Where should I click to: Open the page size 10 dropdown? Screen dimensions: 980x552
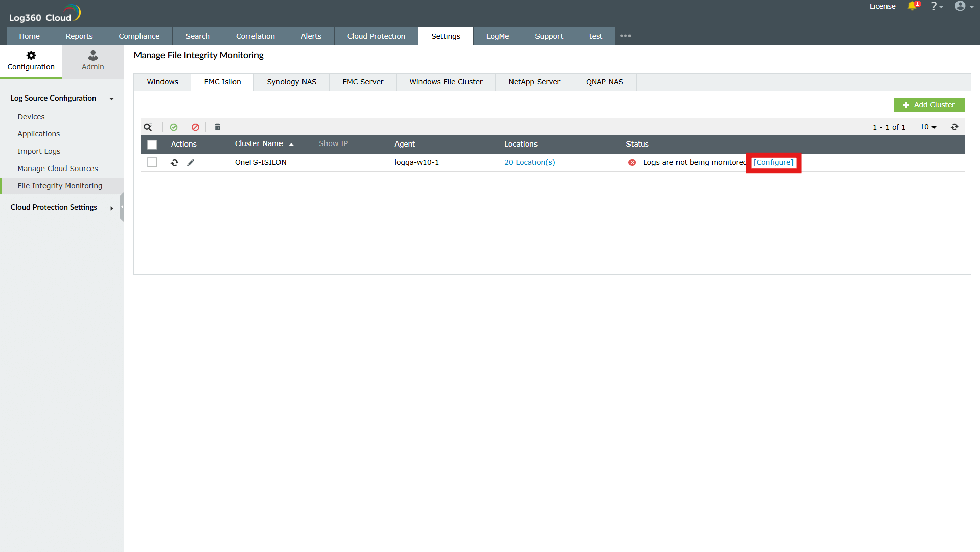928,127
